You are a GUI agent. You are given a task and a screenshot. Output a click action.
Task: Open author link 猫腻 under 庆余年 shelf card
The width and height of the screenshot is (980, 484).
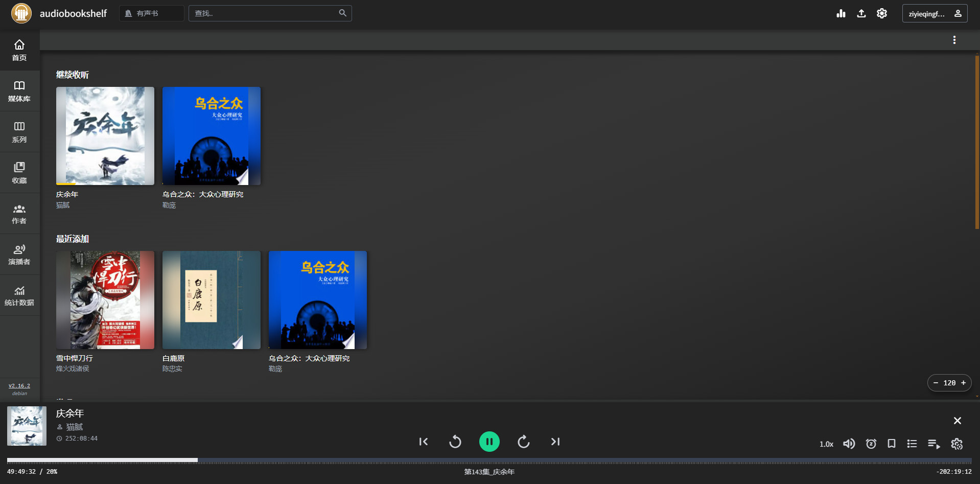point(63,205)
